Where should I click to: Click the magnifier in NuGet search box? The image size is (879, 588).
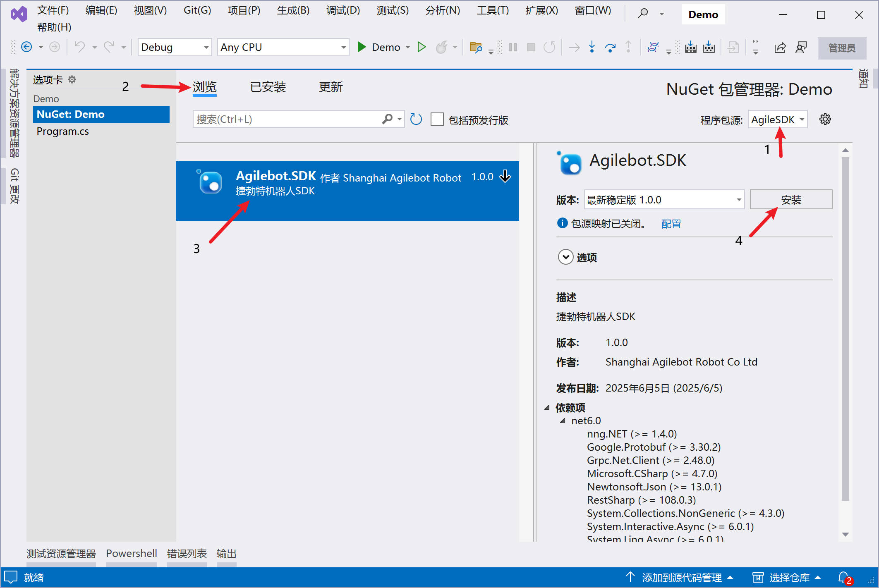click(x=387, y=119)
